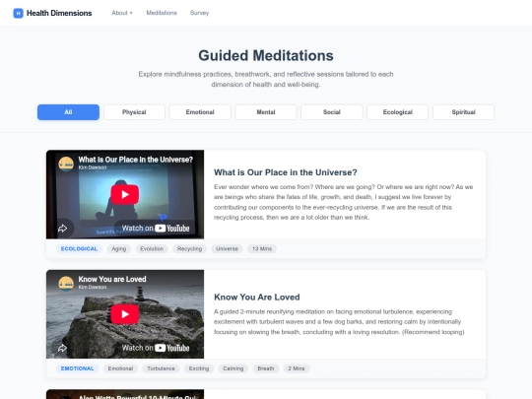Click the share arrow on Know You are Loved video
Screen dimensions: 532x399
pos(62,348)
